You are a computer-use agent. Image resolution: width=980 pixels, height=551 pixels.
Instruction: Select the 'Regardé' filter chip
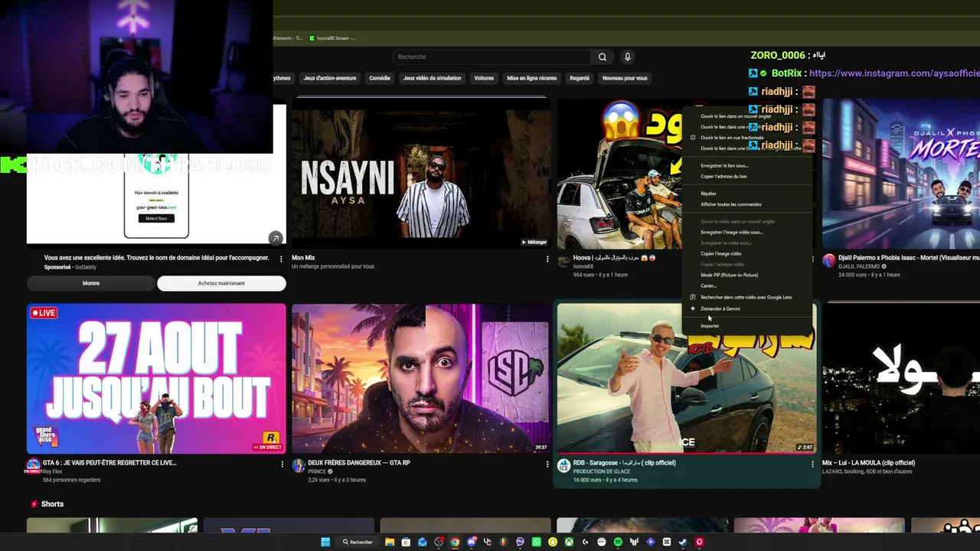pyautogui.click(x=580, y=78)
